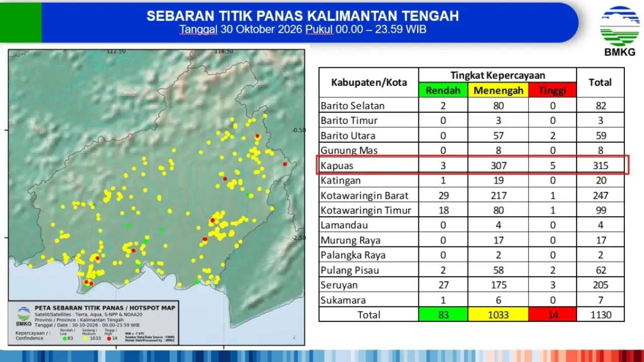The width and height of the screenshot is (644, 362).
Task: Click the green low-confidence dot in map legend
Action: 65,338
